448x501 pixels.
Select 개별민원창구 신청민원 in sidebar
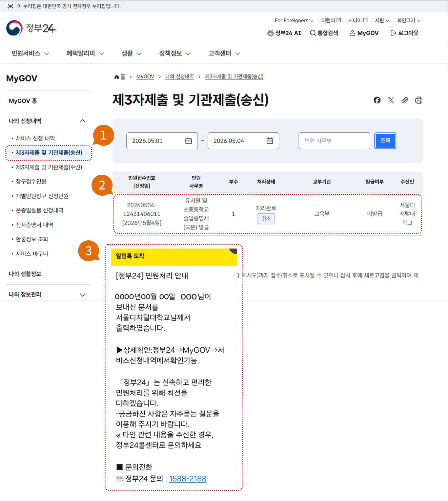(x=42, y=196)
